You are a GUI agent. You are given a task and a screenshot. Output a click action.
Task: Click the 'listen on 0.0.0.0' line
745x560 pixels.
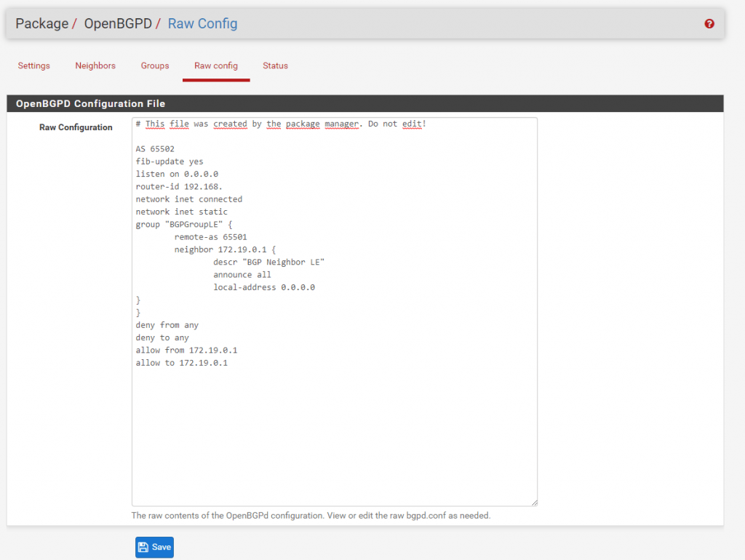point(177,175)
